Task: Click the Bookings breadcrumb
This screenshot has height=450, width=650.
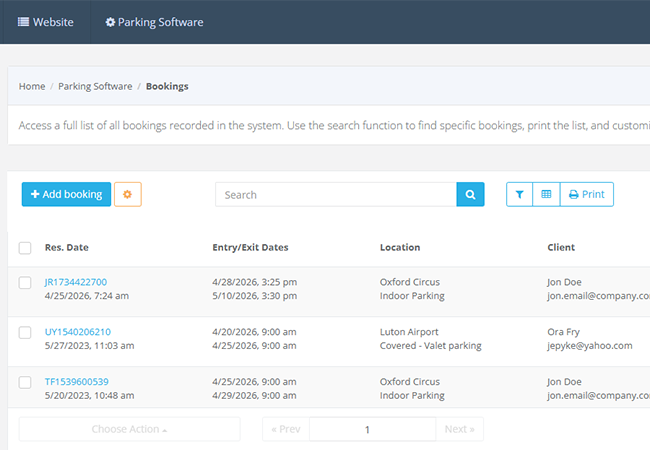Action: (x=167, y=86)
